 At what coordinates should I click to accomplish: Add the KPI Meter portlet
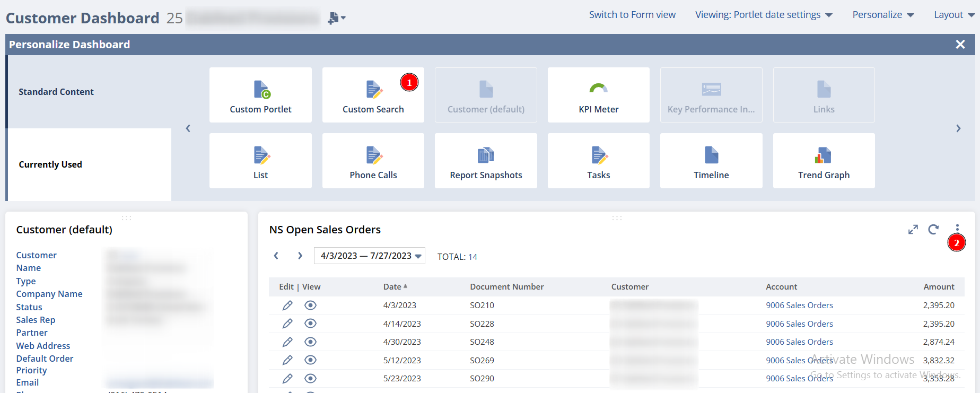click(598, 95)
